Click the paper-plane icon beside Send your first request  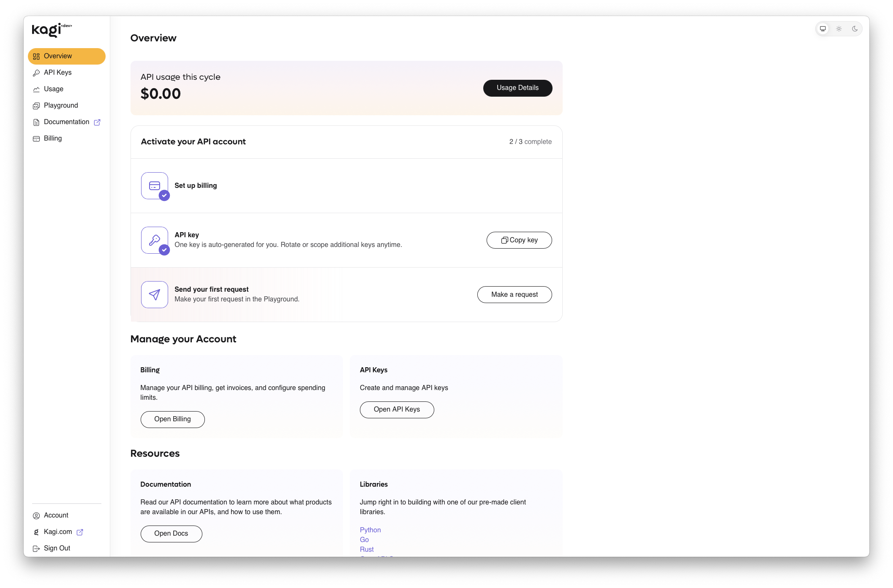(154, 294)
